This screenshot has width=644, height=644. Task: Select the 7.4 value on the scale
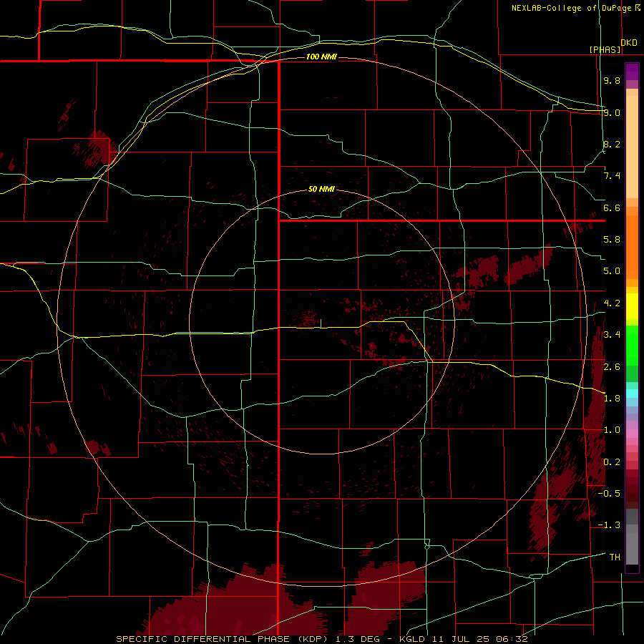[612, 176]
